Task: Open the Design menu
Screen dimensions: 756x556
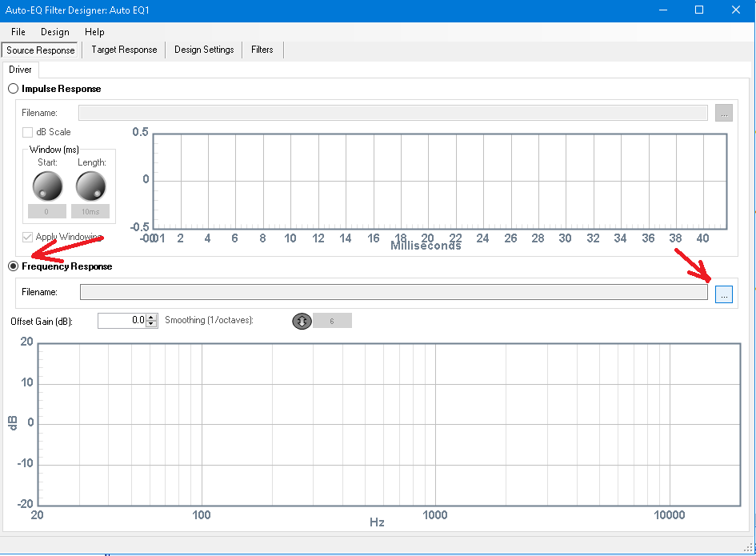Action: (x=55, y=32)
